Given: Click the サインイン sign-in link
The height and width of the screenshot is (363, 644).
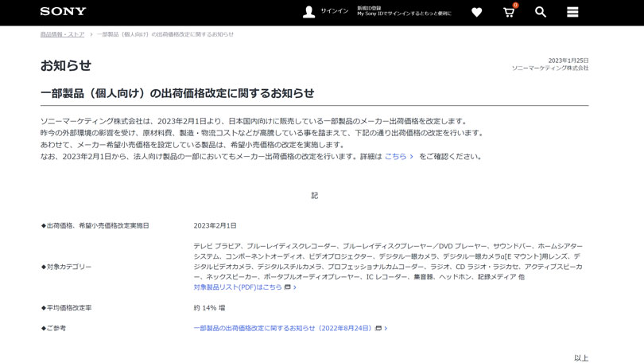Looking at the screenshot, I should point(334,11).
